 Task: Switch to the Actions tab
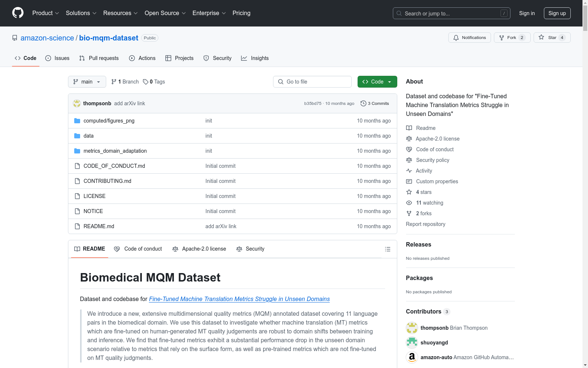pyautogui.click(x=142, y=58)
